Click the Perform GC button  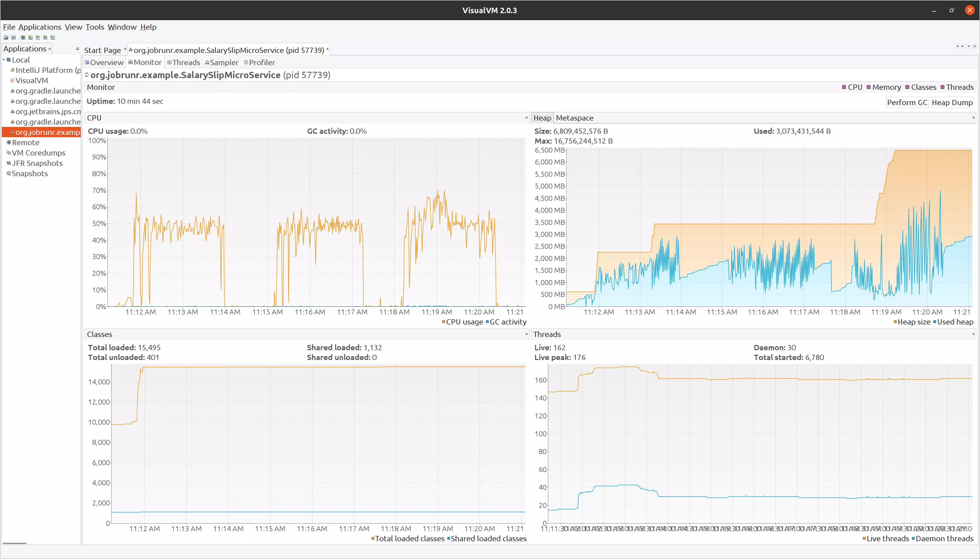coord(907,103)
